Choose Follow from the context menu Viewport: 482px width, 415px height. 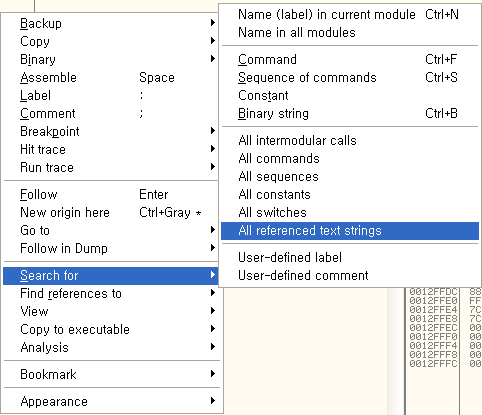pyautogui.click(x=111, y=194)
